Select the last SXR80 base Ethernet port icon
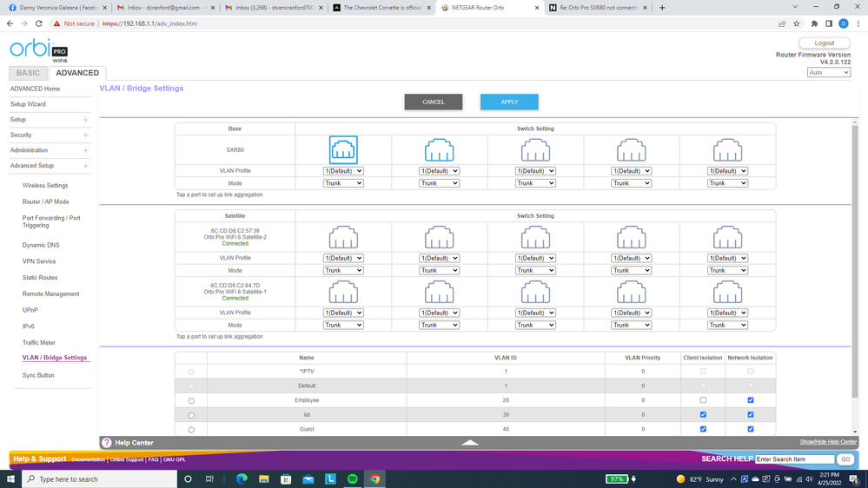 (727, 150)
